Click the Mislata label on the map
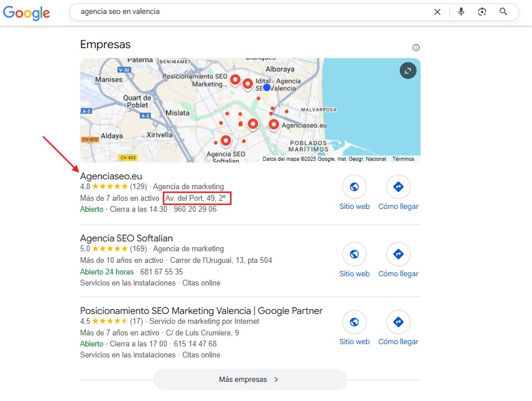This screenshot has width=532, height=401. pyautogui.click(x=177, y=113)
